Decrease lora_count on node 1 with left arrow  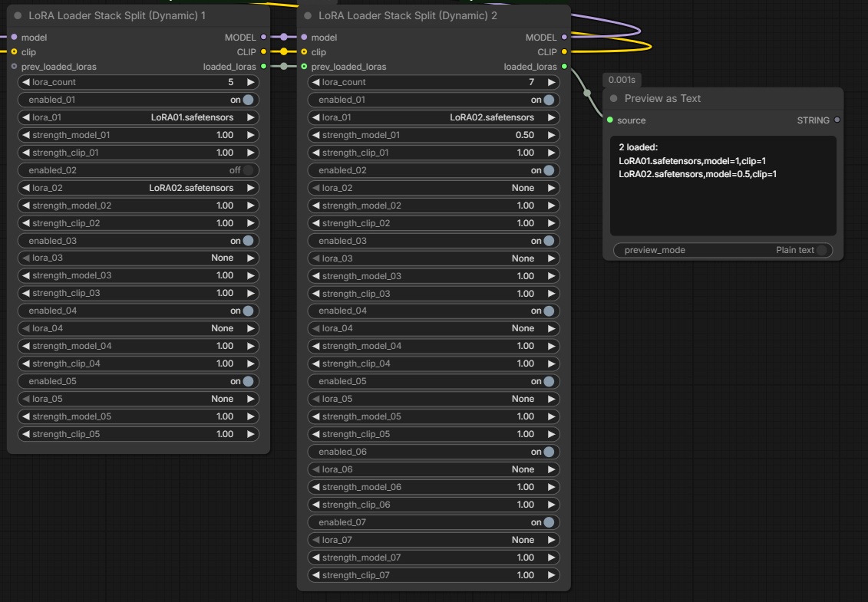26,82
